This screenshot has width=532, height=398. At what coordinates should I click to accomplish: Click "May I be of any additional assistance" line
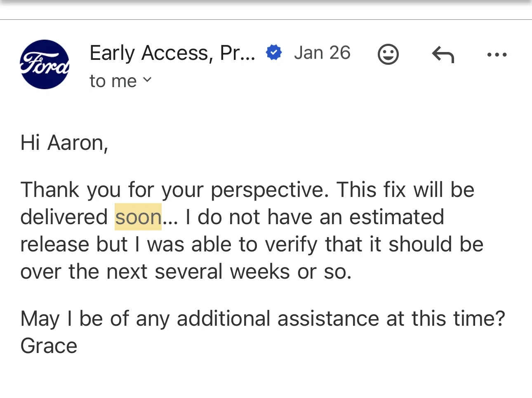point(262,319)
